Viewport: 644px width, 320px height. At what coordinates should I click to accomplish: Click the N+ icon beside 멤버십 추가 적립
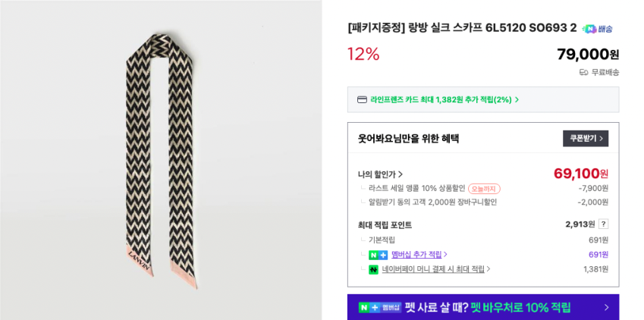pos(378,255)
